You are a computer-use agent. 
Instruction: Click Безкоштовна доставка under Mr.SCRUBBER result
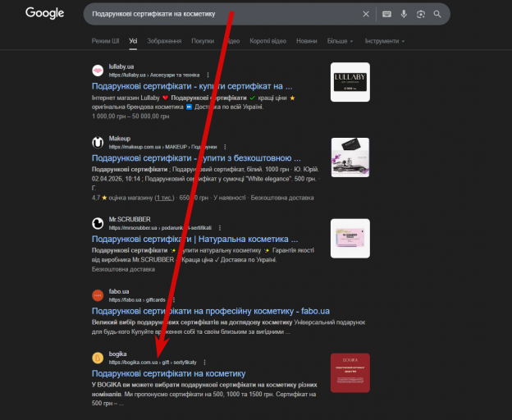click(123, 269)
